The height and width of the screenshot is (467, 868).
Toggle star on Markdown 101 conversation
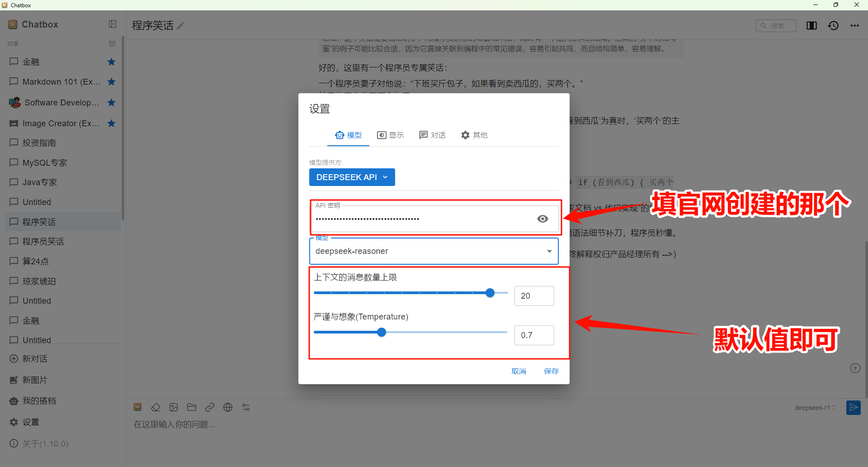[x=111, y=82]
